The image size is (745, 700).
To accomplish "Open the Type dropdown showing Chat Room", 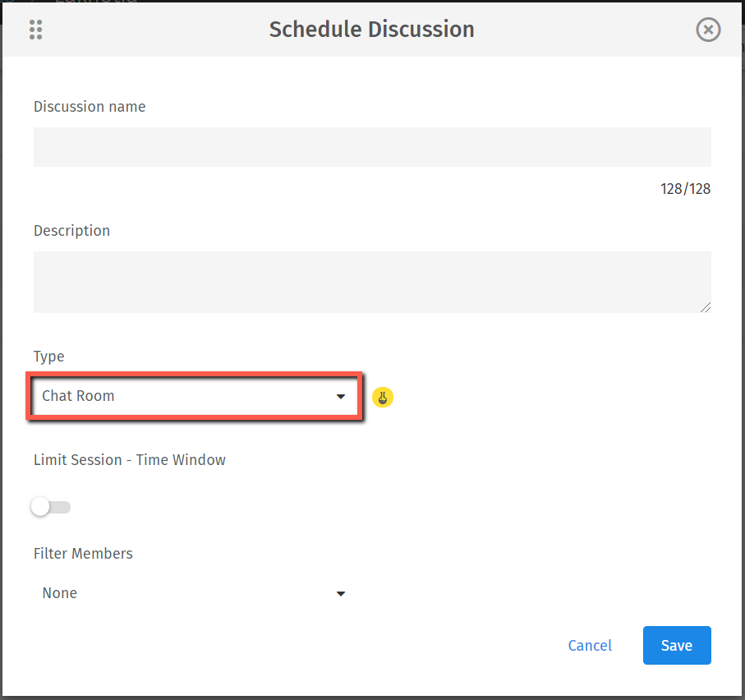I will pyautogui.click(x=194, y=397).
